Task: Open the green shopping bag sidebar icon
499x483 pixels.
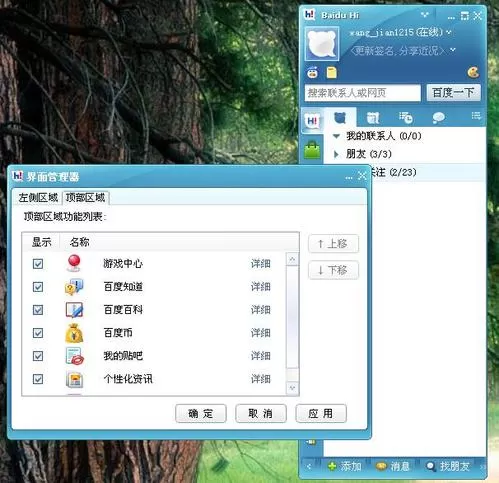Action: (x=312, y=150)
